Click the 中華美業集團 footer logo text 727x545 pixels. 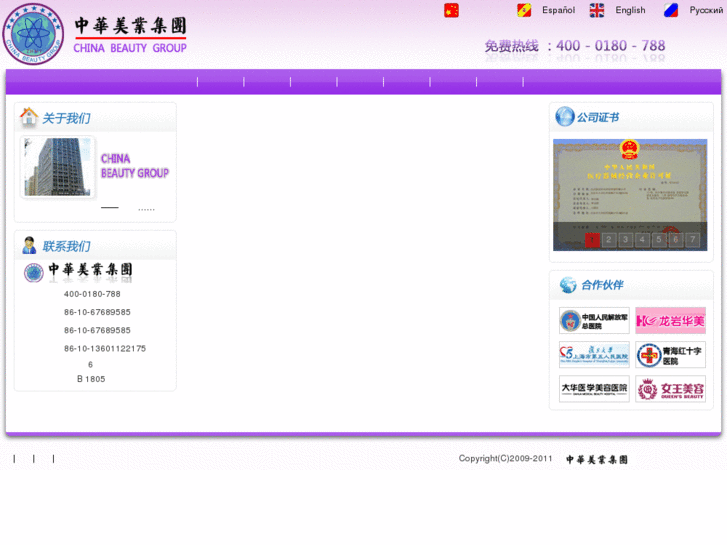(x=597, y=459)
